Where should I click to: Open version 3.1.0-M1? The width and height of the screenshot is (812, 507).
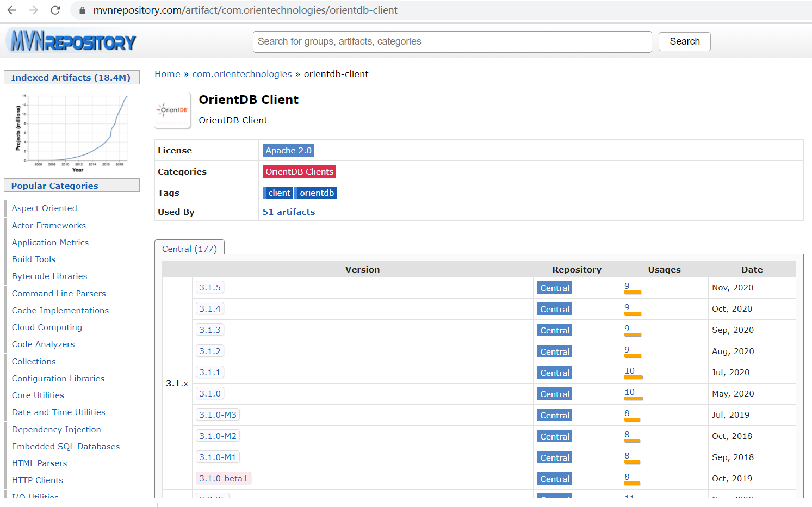tap(218, 457)
